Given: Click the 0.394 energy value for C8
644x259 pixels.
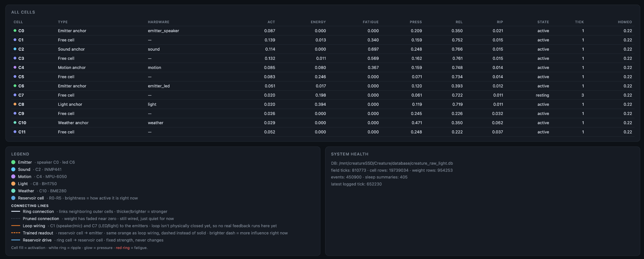Looking at the screenshot, I should pos(320,104).
